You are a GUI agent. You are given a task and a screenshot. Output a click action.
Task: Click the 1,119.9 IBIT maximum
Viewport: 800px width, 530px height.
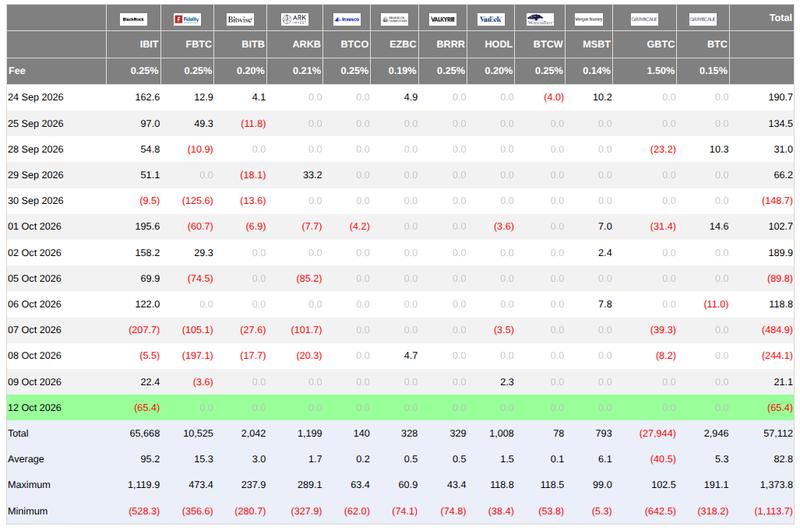point(143,485)
